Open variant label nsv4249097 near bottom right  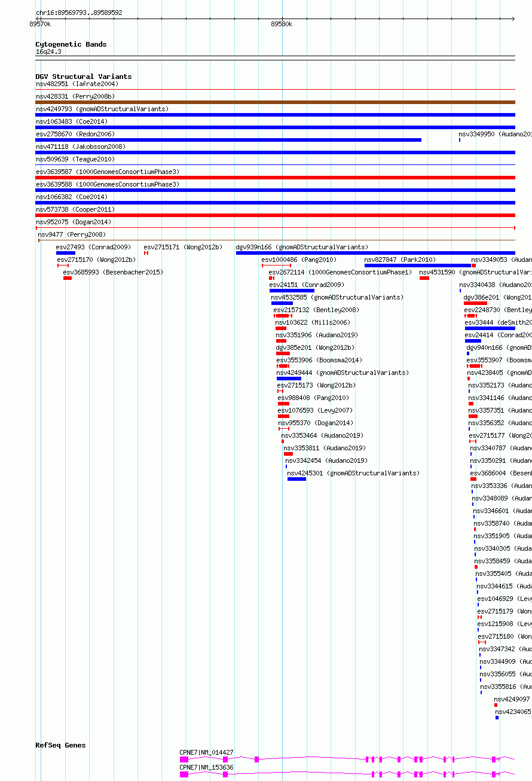click(512, 699)
